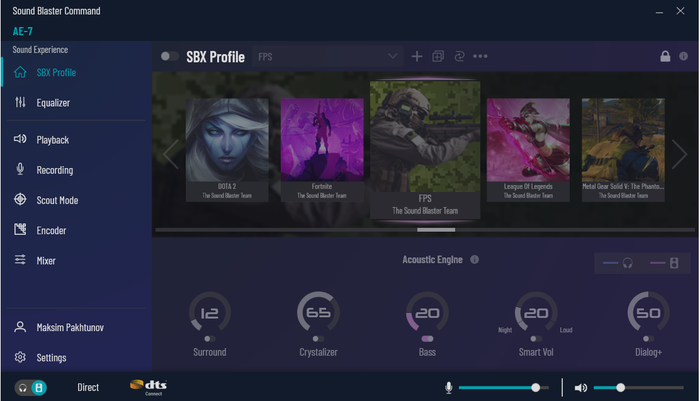700x401 pixels.
Task: Disable the Bass toggle
Action: coord(427,339)
